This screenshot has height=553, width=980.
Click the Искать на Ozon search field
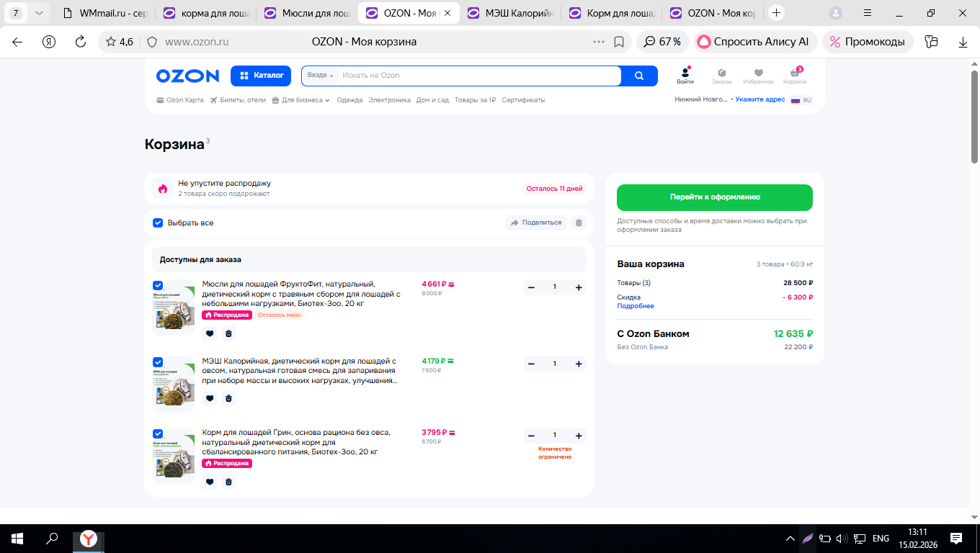pyautogui.click(x=478, y=76)
